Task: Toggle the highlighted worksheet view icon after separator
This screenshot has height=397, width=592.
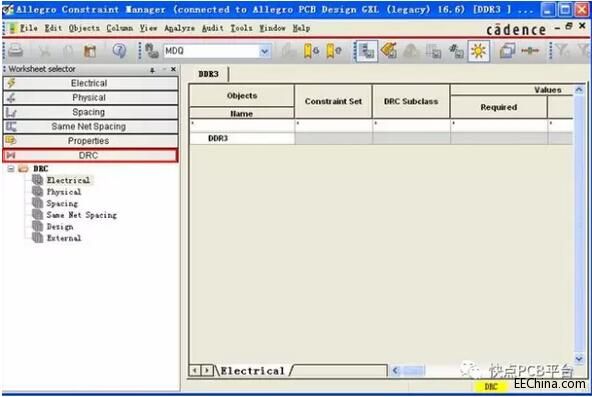Action: point(366,51)
